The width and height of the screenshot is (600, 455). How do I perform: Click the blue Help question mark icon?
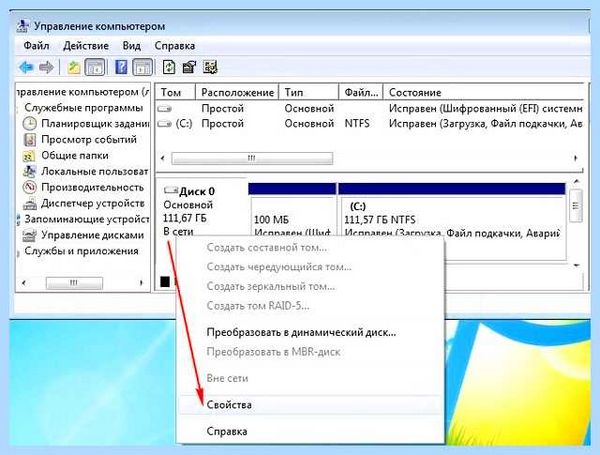coord(121,68)
